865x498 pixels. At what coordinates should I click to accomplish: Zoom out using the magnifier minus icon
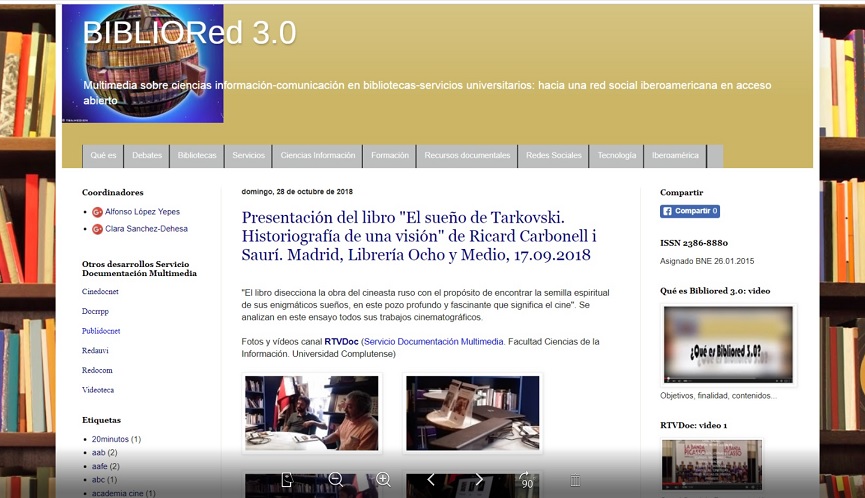335,479
